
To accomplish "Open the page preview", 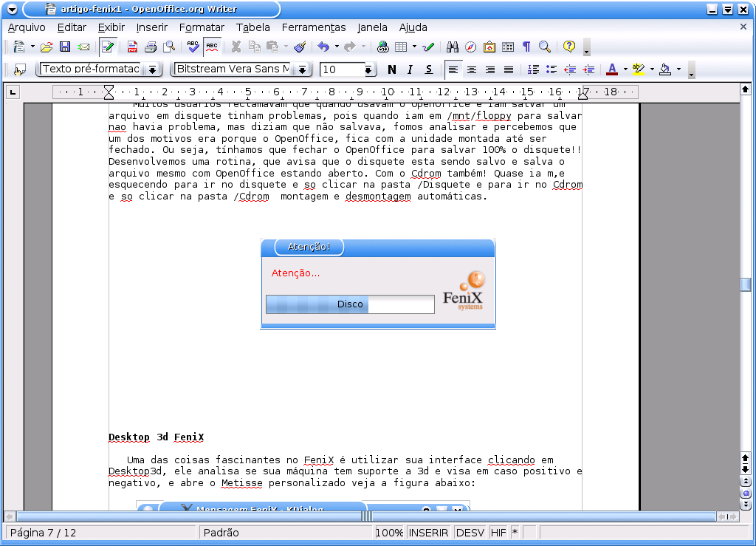I will (169, 47).
